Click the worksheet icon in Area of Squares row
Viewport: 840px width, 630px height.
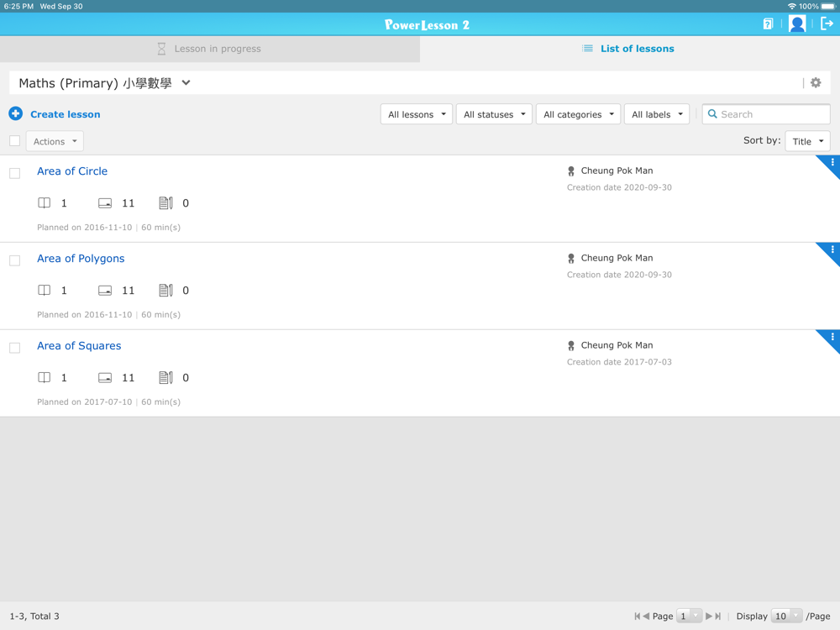tap(165, 378)
